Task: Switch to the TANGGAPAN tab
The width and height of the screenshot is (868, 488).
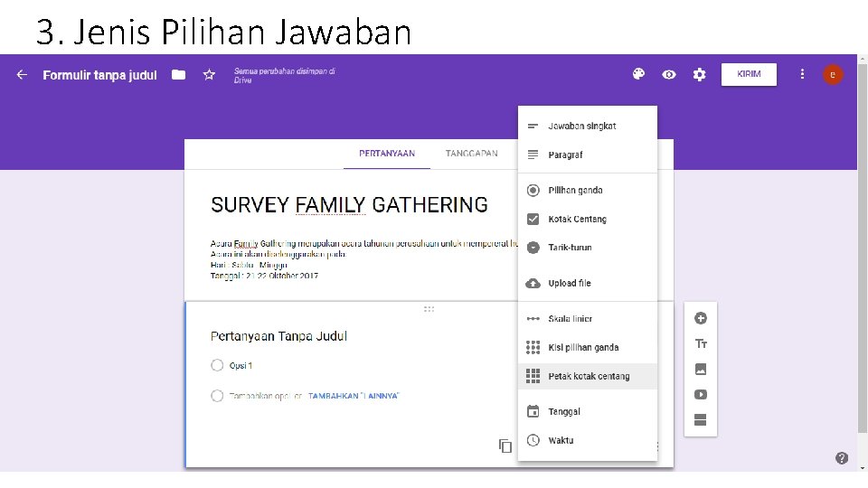Action: pos(472,154)
